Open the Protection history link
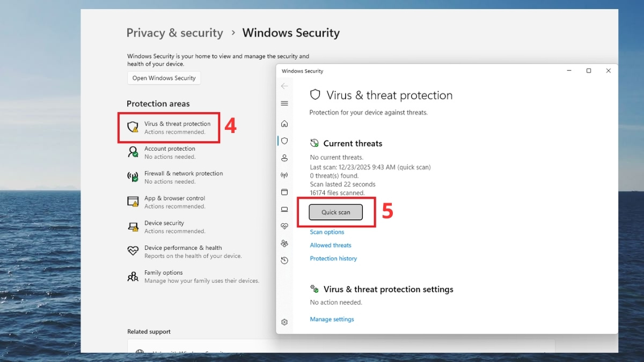The image size is (644, 362). (333, 258)
